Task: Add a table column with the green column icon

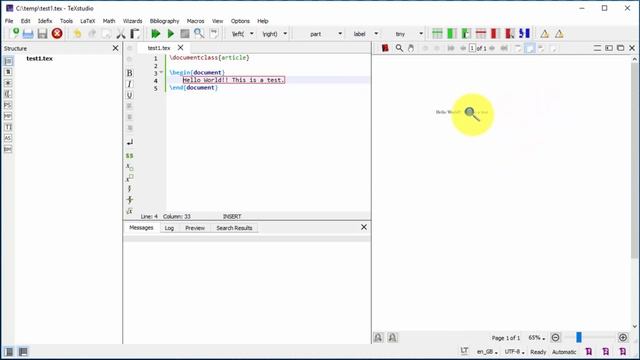Action: (451, 33)
